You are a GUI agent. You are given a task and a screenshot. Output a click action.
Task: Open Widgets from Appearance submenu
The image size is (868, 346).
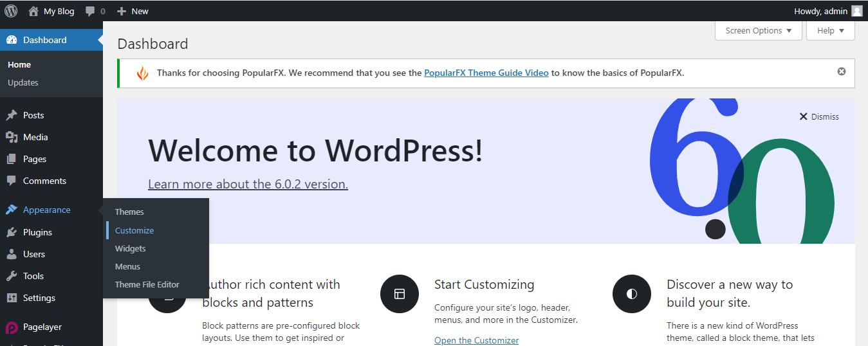[131, 248]
